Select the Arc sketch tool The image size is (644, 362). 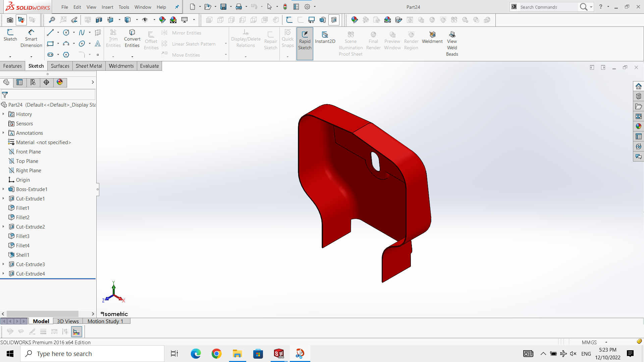click(x=66, y=44)
